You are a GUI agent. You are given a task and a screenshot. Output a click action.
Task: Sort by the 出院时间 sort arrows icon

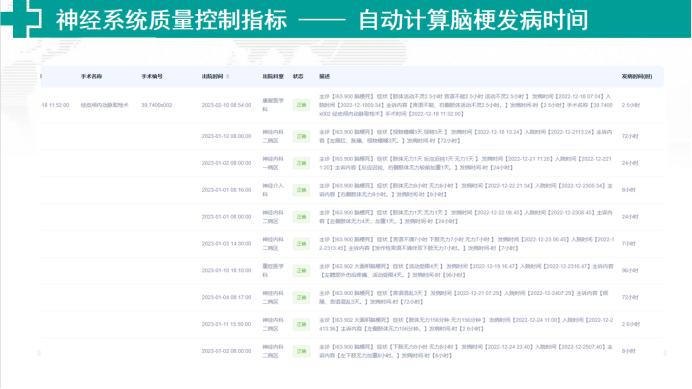pyautogui.click(x=228, y=76)
